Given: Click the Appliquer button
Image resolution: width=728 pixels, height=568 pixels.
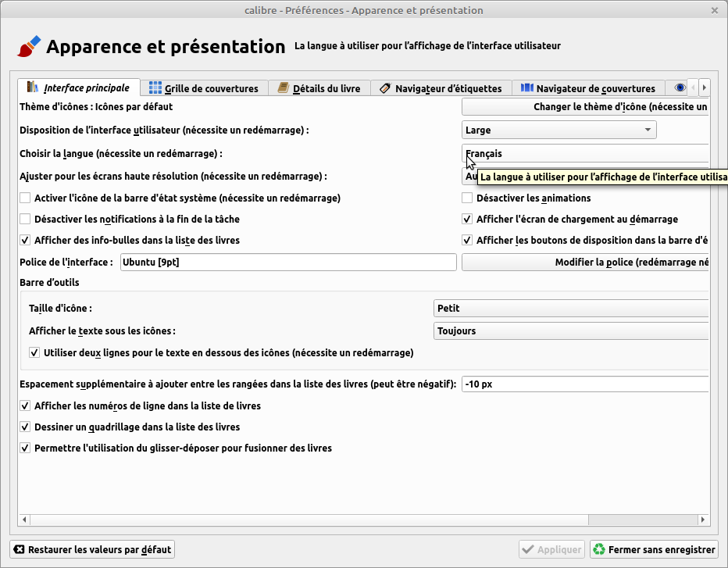Looking at the screenshot, I should pos(552,549).
